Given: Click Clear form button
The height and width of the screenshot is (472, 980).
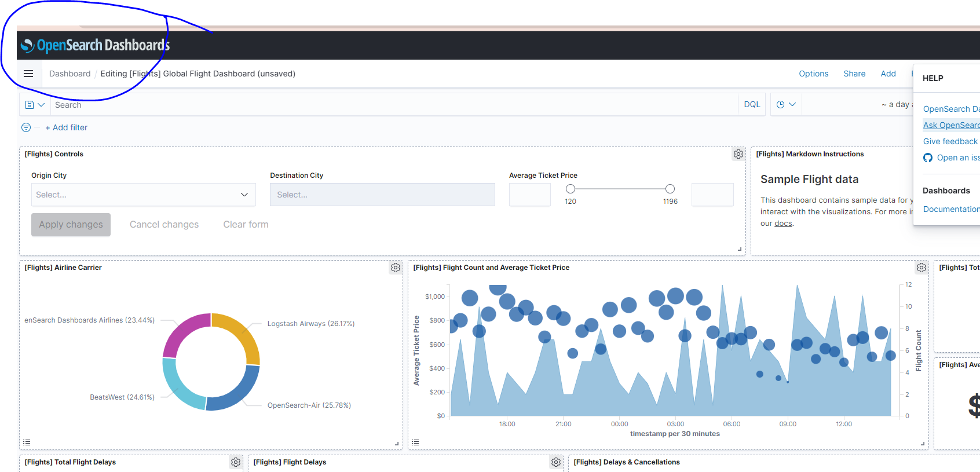Looking at the screenshot, I should coord(246,225).
